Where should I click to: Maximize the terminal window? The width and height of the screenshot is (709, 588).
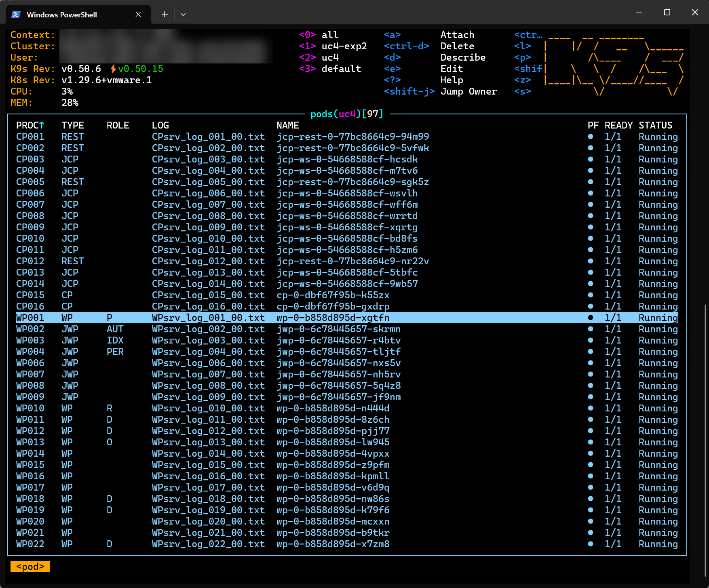coord(667,13)
